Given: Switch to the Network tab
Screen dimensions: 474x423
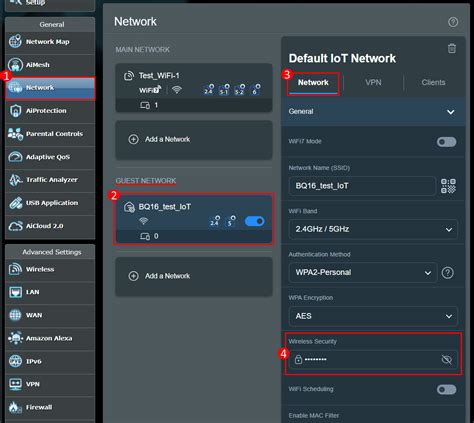Looking at the screenshot, I should click(313, 83).
